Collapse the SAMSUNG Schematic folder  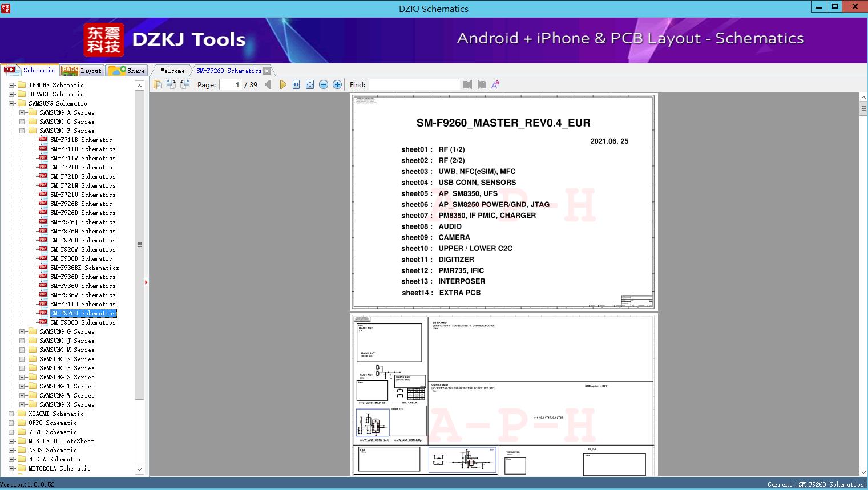coord(11,103)
